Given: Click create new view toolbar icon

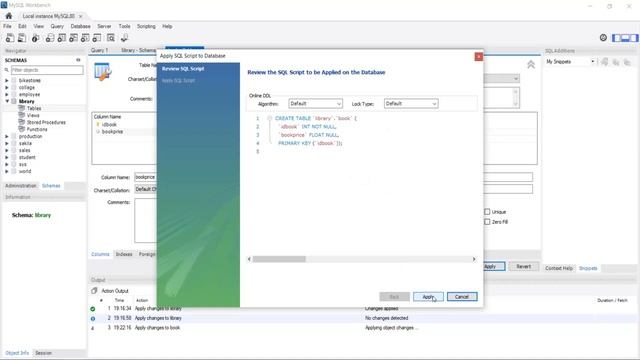Looking at the screenshot, I should click(x=73, y=38).
